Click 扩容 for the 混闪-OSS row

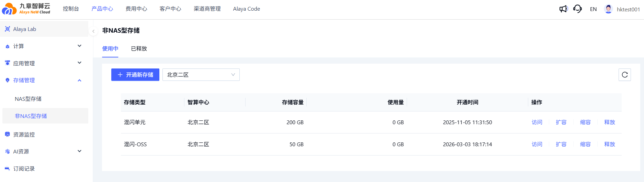tap(561, 144)
